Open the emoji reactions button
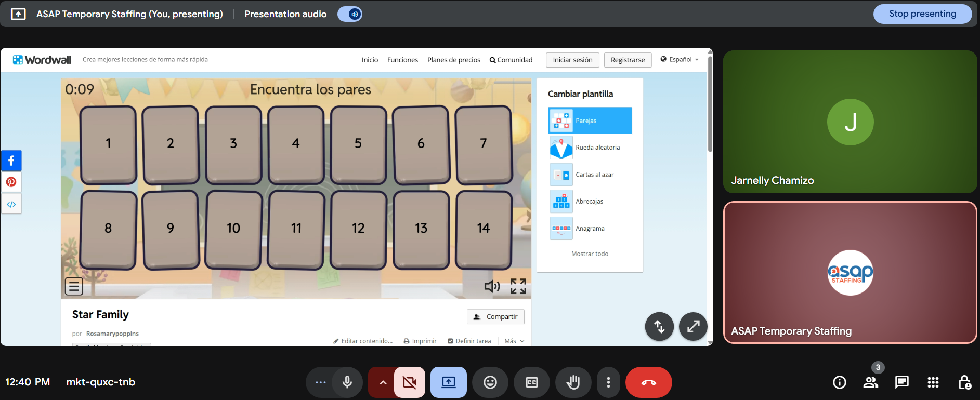Screen dimensions: 980x400 click(x=490, y=382)
